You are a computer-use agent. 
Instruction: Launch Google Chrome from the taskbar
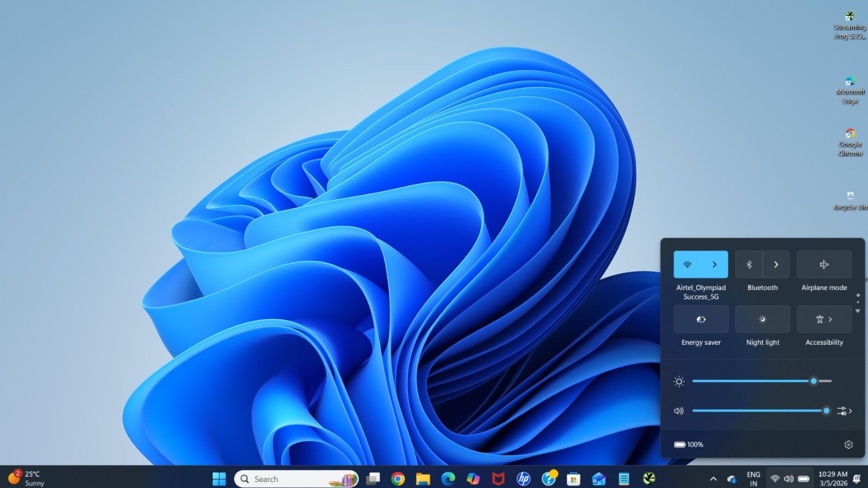[398, 479]
